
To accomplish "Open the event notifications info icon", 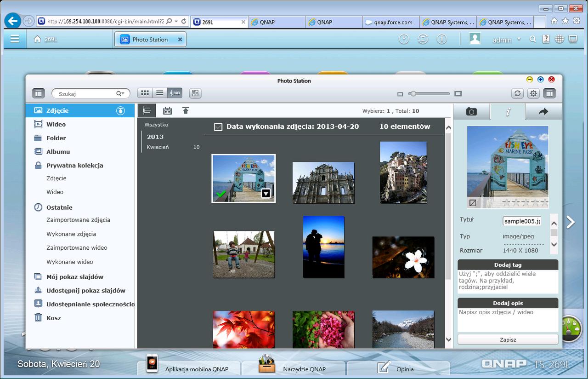I will 441,40.
